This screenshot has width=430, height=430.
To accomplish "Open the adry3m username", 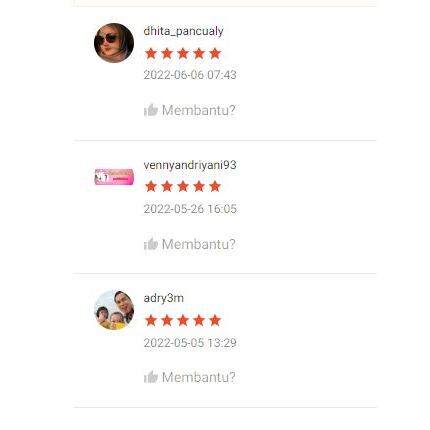I will point(164,298).
